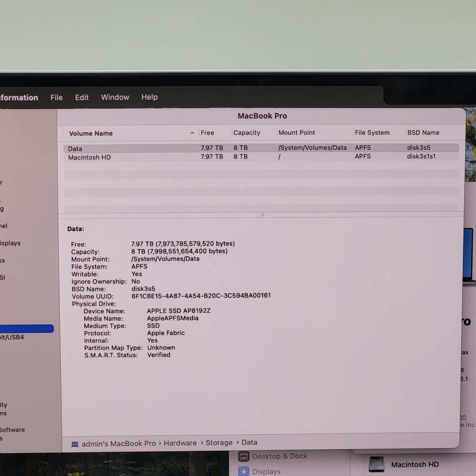Viewport: 476px width, 476px height.
Task: Open the Window menu
Action: pyautogui.click(x=115, y=97)
